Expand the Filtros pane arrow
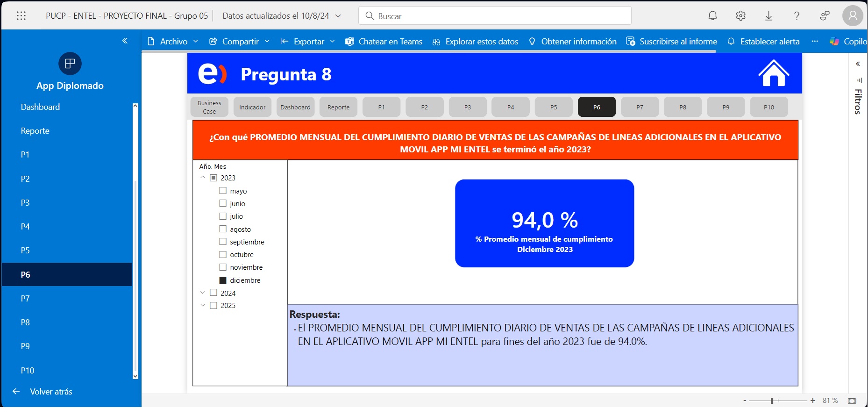Image resolution: width=868 pixels, height=409 pixels. pos(858,64)
